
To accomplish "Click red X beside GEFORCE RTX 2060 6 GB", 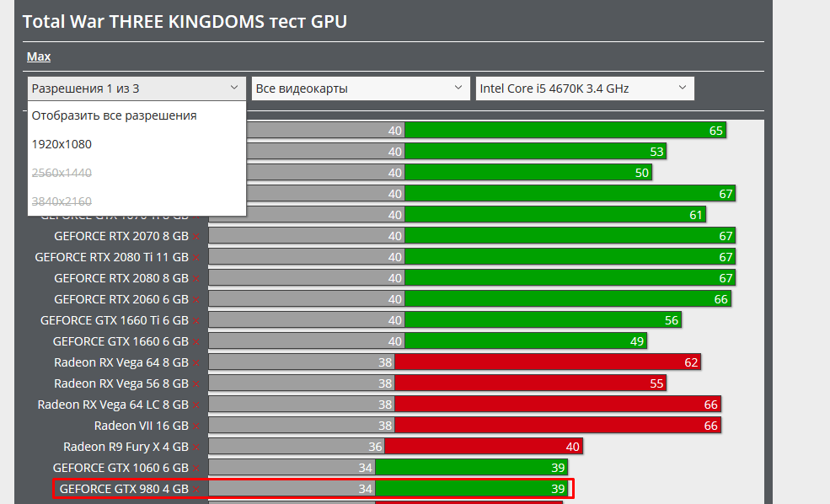I will pos(195,300).
